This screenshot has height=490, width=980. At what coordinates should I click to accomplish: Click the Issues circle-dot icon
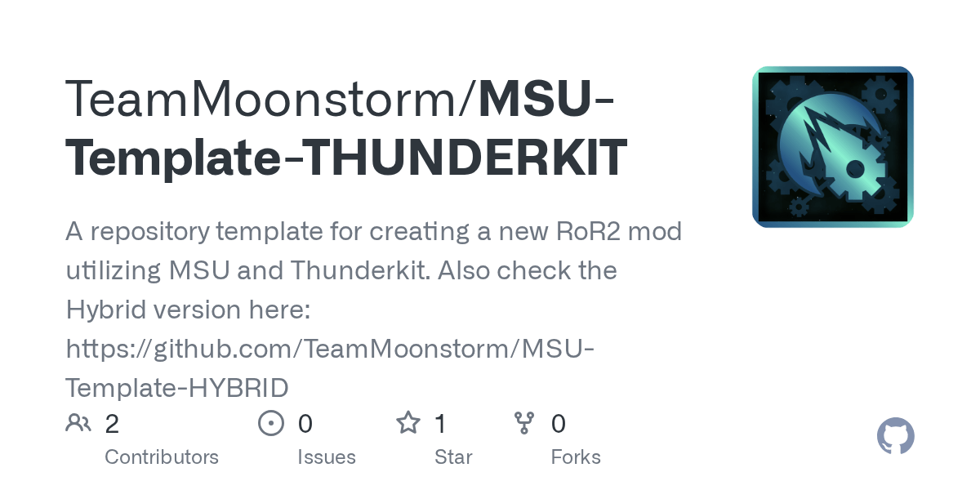pos(270,423)
